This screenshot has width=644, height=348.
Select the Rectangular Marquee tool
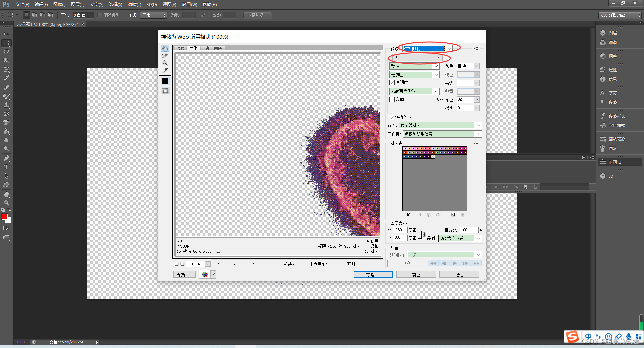point(6,43)
